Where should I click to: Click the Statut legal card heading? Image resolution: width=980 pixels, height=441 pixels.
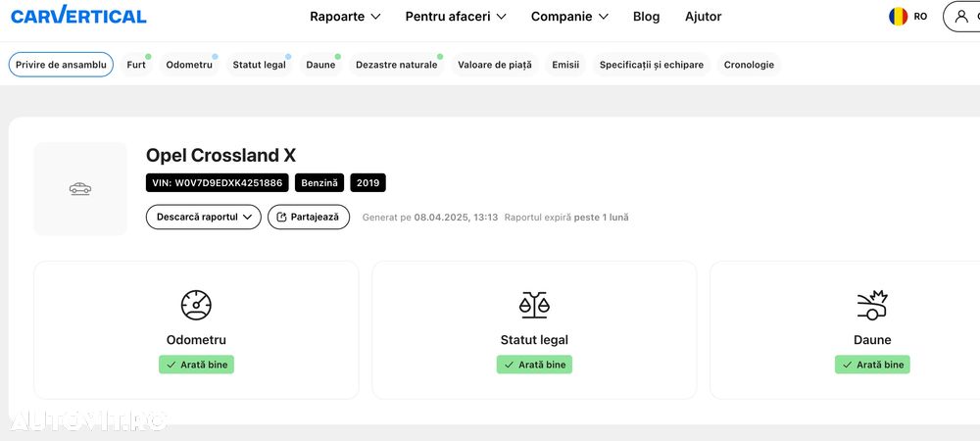(x=534, y=340)
